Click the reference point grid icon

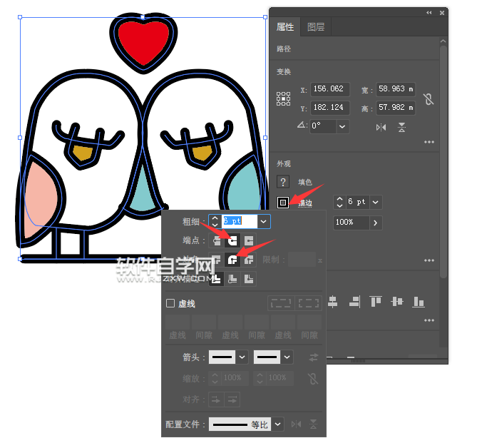(283, 98)
